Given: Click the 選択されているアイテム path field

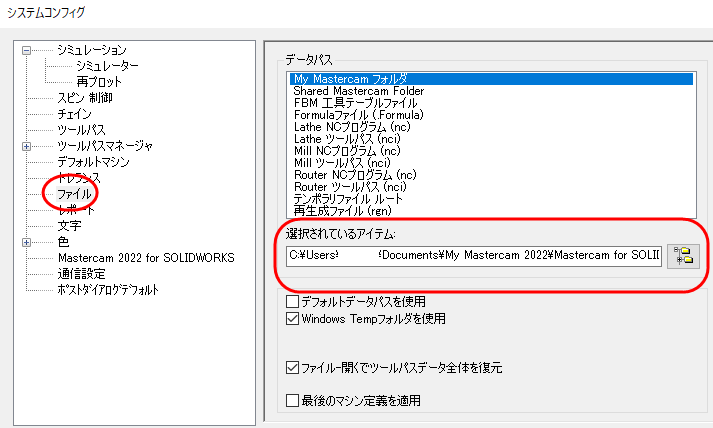Looking at the screenshot, I should (x=474, y=256).
